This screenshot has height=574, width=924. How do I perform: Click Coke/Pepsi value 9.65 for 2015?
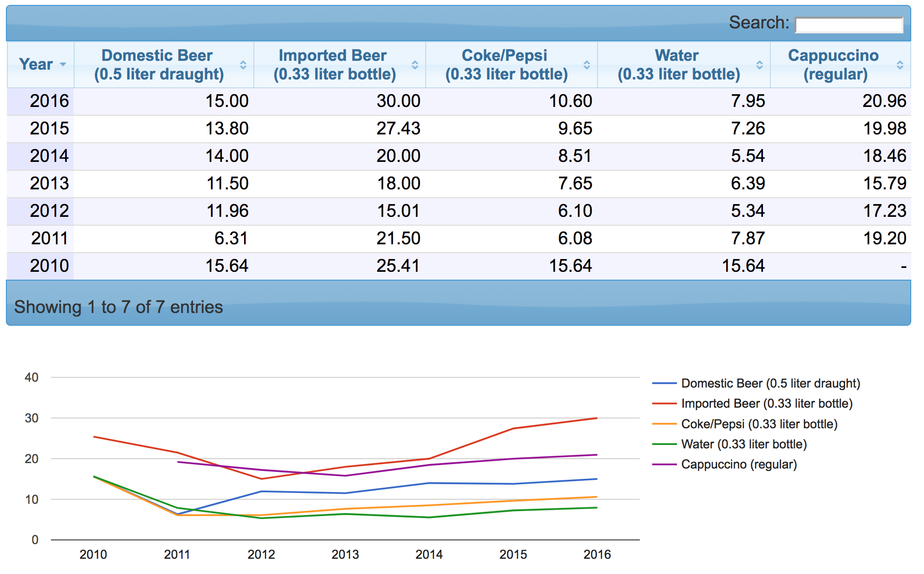pos(575,129)
